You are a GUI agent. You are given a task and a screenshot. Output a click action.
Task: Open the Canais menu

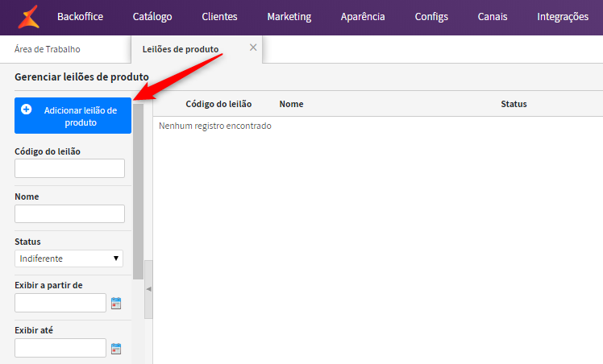click(x=493, y=17)
